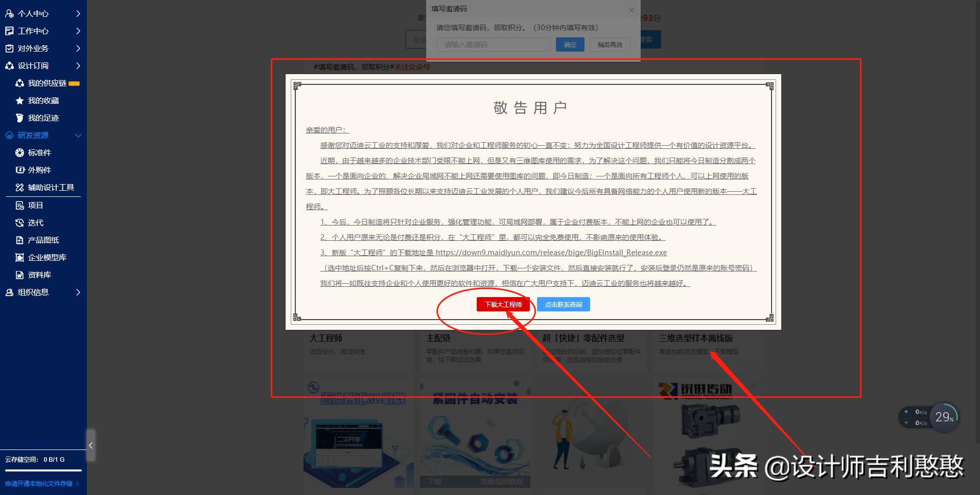Screen dimensions: 980x495
Task: Click the blue 点击联系咨询 button
Action: (x=564, y=304)
